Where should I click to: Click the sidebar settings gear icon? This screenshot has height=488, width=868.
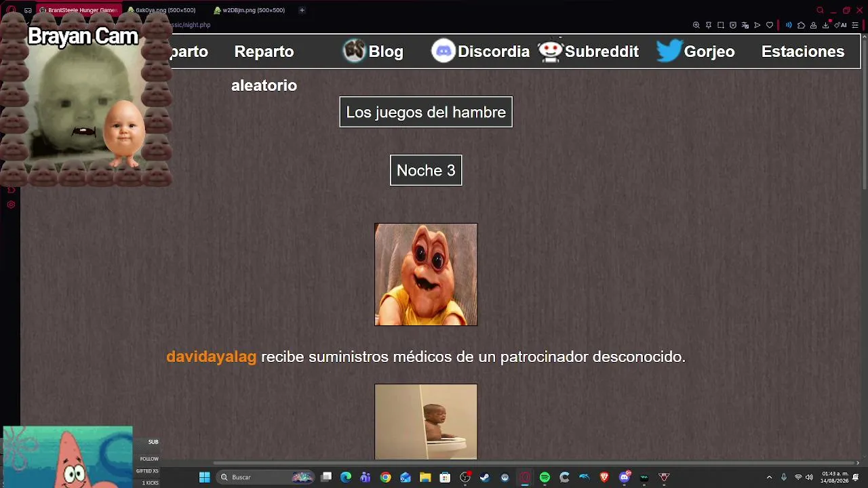coord(11,205)
